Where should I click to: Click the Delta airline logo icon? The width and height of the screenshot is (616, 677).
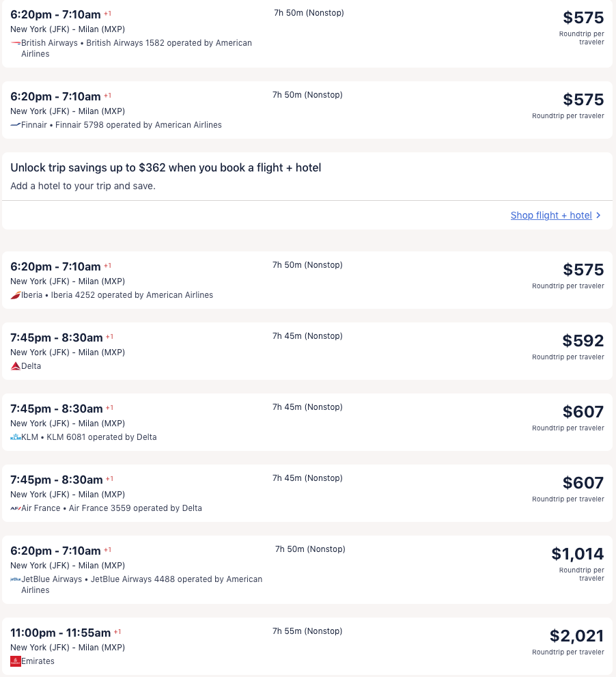coord(16,366)
